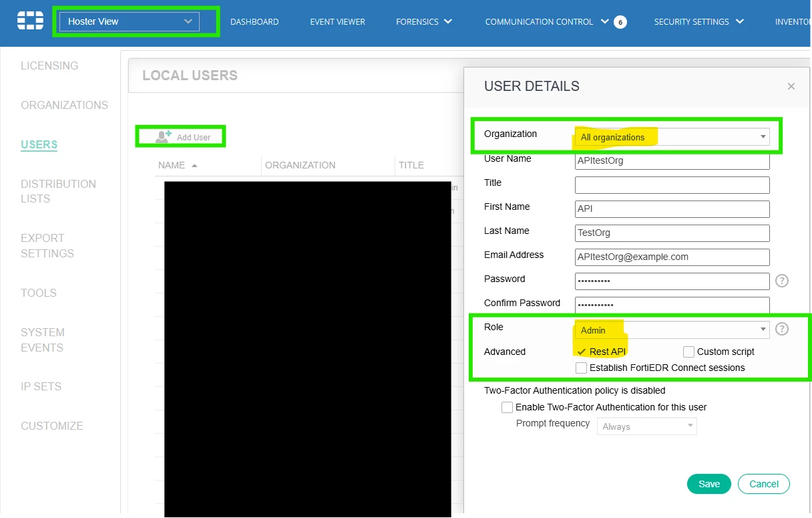812x518 pixels.
Task: Go to the Dashboard menu
Action: [x=254, y=22]
